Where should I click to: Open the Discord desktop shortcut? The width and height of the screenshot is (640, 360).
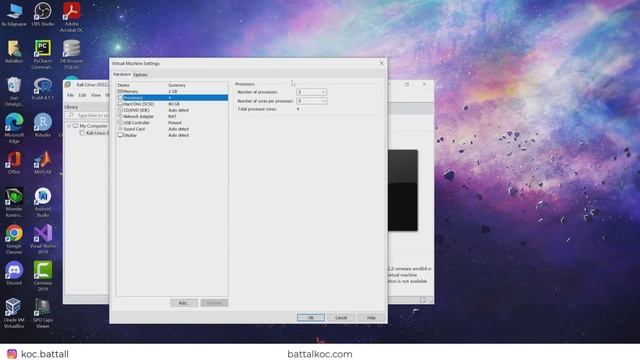(14, 273)
